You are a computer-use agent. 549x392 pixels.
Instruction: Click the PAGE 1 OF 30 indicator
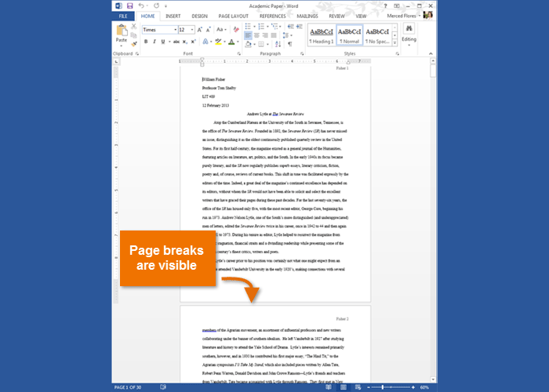click(127, 387)
